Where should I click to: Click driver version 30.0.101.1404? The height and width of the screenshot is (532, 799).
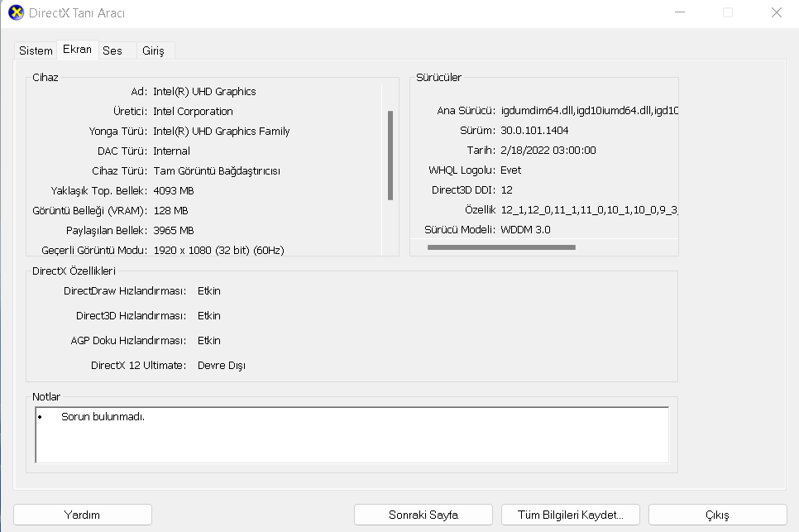click(x=534, y=131)
